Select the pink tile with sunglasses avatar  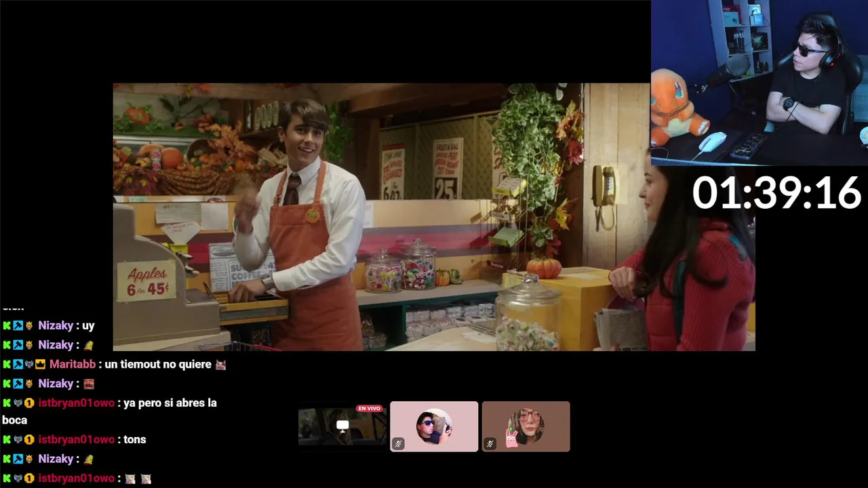point(434,426)
